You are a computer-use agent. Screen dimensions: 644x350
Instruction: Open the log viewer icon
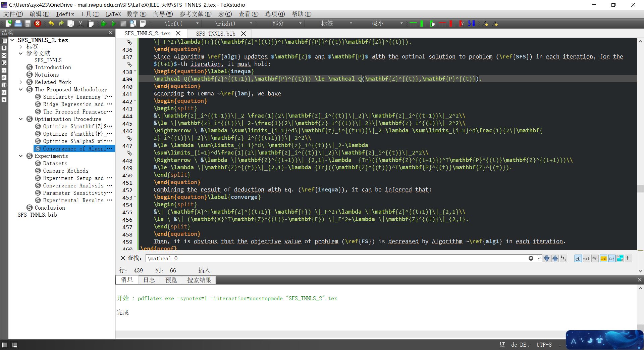click(143, 24)
